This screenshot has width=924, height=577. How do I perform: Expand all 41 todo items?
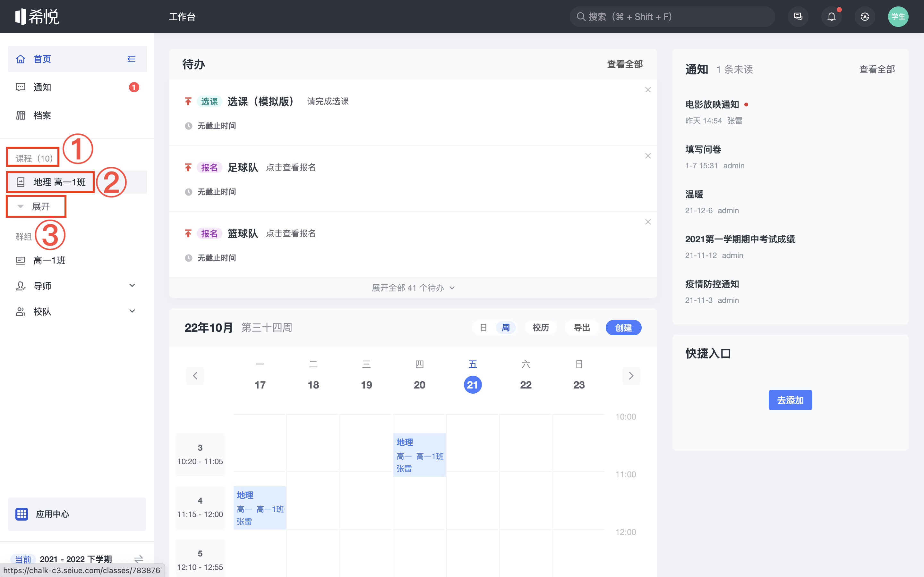click(x=413, y=288)
